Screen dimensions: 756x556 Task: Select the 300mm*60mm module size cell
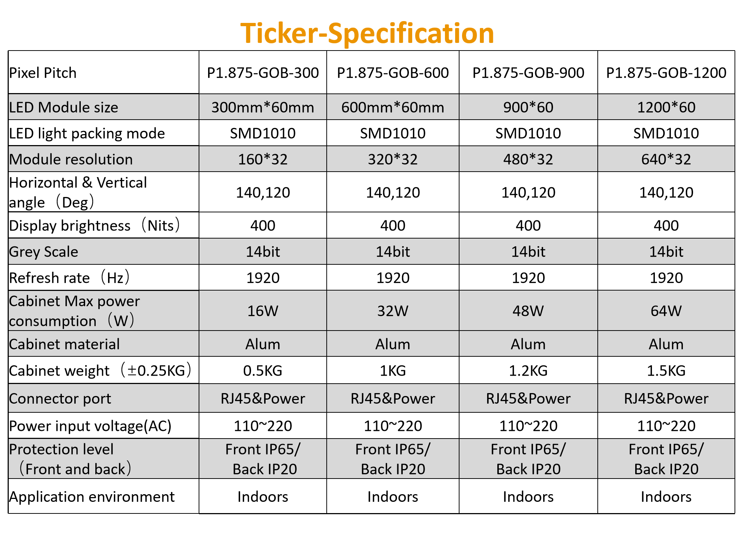point(263,107)
